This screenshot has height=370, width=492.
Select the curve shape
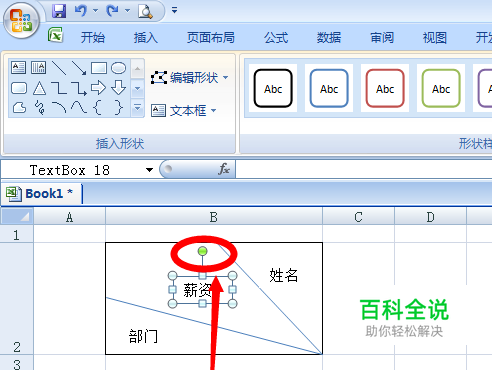(79, 107)
